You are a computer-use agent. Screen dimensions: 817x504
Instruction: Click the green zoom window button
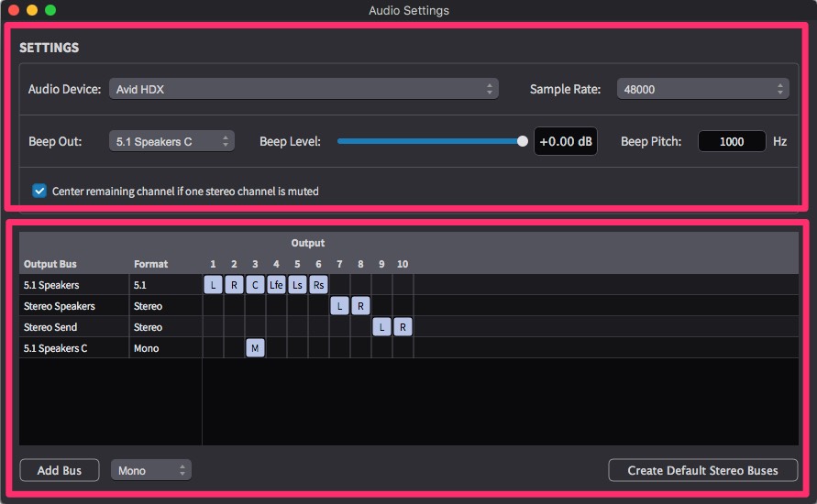[x=50, y=10]
